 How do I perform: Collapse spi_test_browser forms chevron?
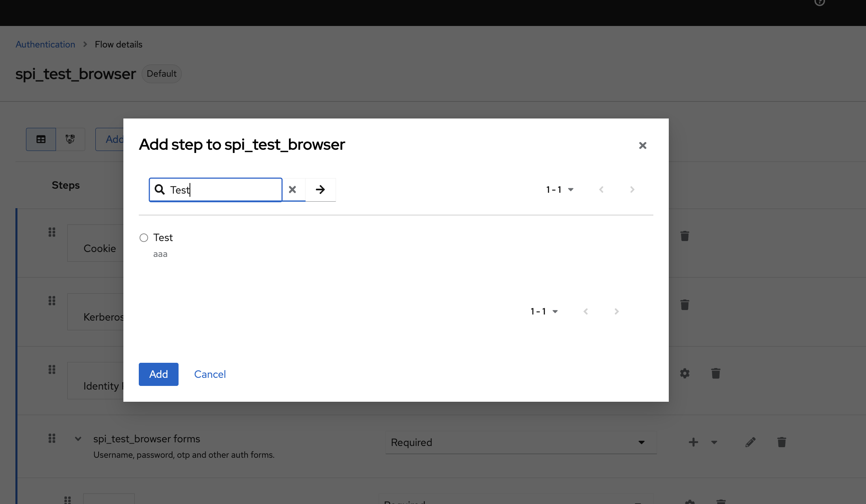[x=78, y=439]
